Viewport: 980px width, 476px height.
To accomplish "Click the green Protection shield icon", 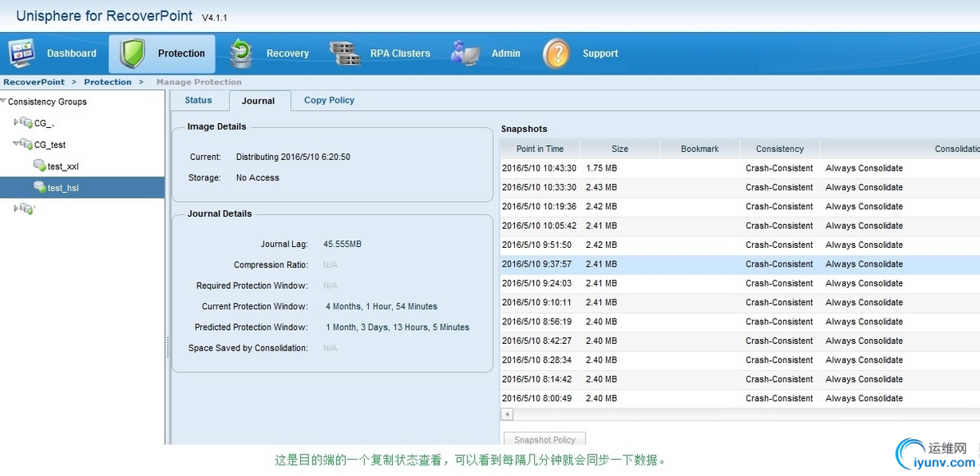I will [x=133, y=54].
